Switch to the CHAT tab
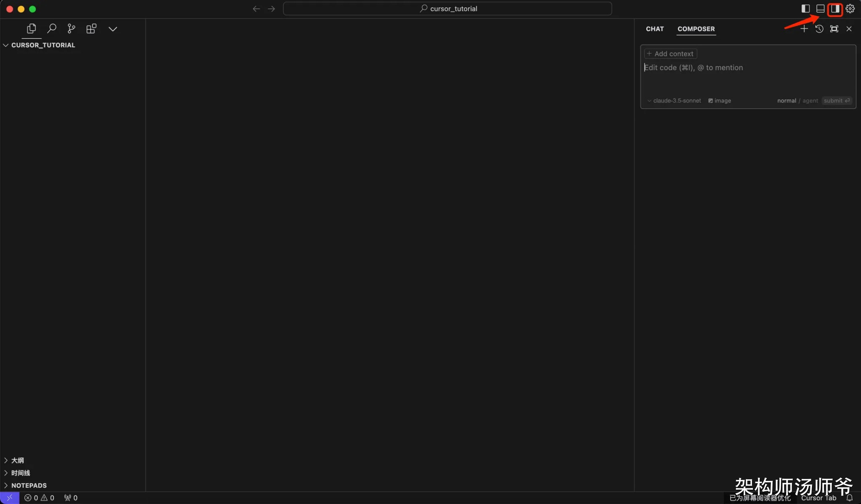861x504 pixels. tap(655, 29)
